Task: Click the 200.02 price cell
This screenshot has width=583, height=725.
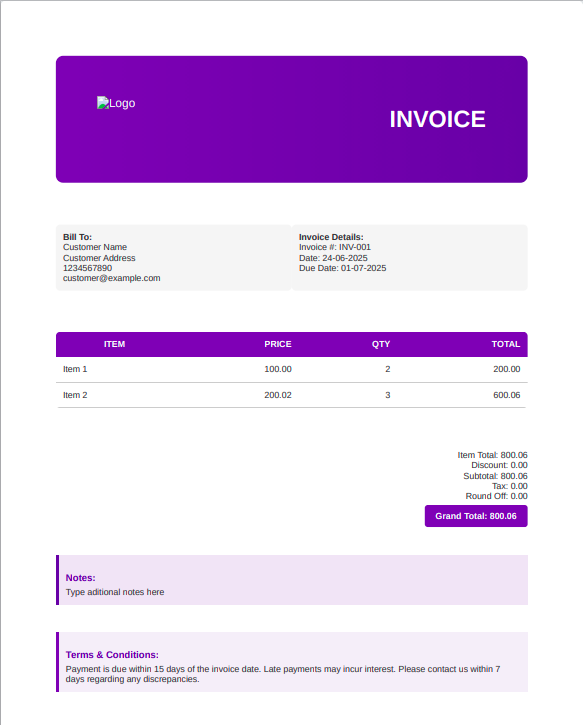Action: click(x=278, y=395)
